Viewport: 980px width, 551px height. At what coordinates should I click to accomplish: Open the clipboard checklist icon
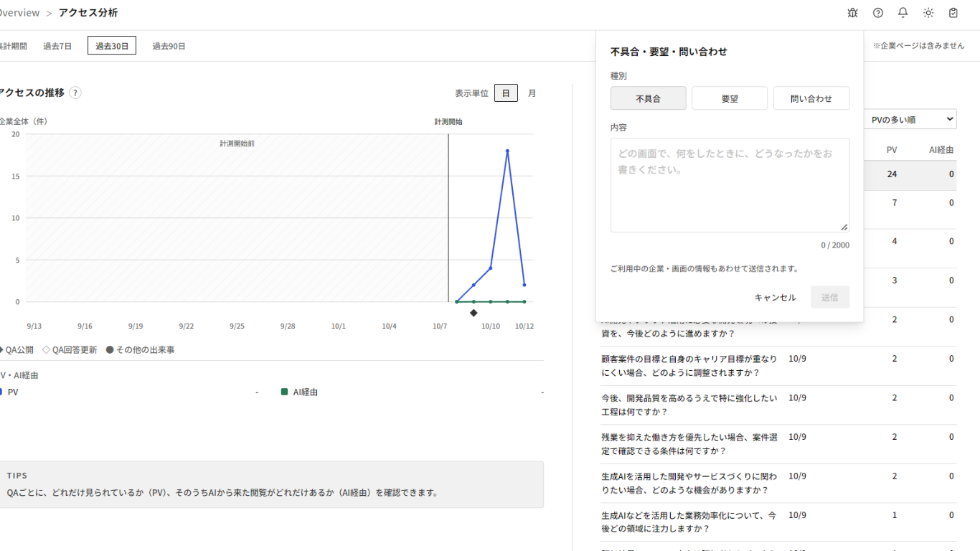tap(953, 13)
